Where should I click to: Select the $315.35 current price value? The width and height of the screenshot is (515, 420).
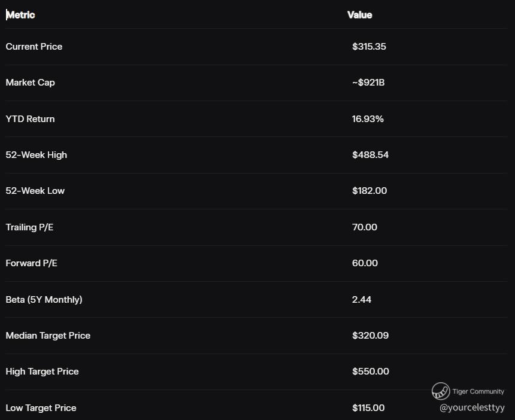tap(369, 47)
